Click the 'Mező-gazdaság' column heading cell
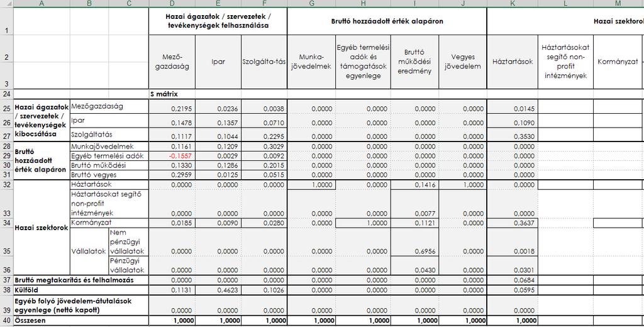The image size is (644, 327). [172, 62]
